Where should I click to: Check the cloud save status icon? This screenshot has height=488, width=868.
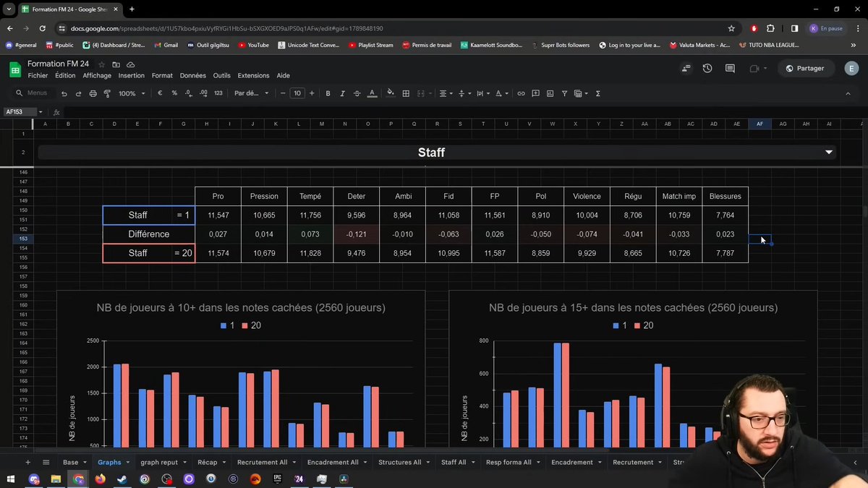pos(130,64)
